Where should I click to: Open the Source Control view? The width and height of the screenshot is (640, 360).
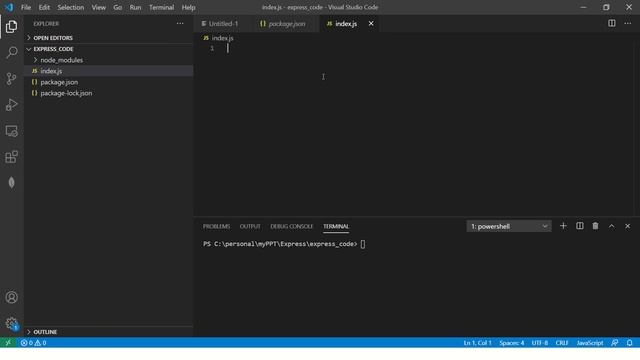[x=11, y=78]
